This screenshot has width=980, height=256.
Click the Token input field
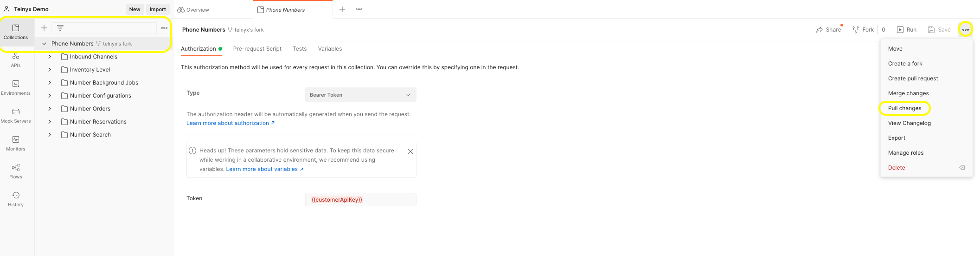pyautogui.click(x=360, y=200)
